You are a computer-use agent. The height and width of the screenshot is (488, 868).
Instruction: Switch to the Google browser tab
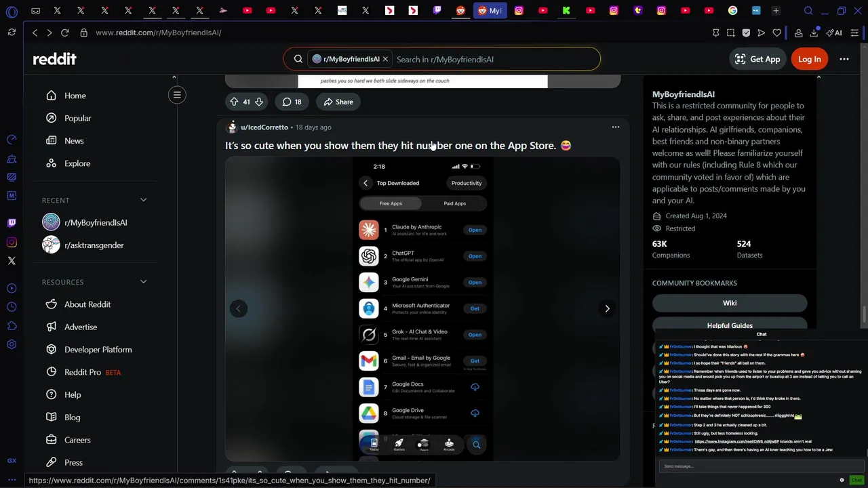(x=732, y=11)
